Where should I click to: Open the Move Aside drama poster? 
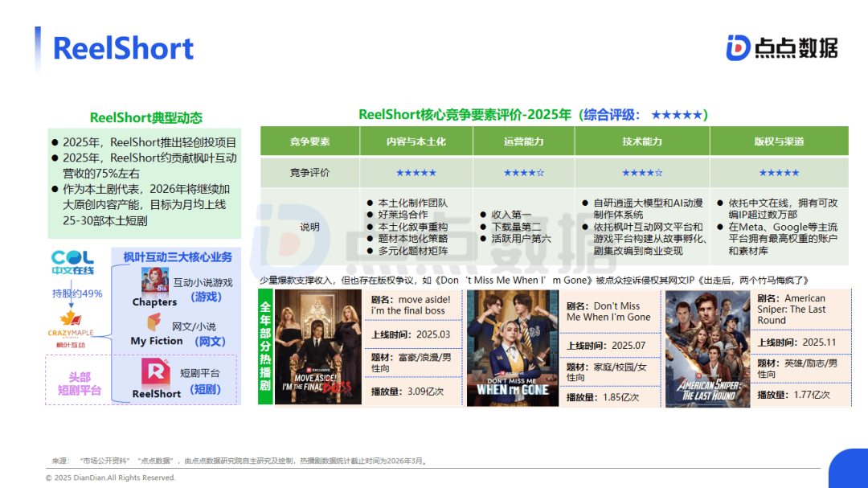[x=319, y=347]
